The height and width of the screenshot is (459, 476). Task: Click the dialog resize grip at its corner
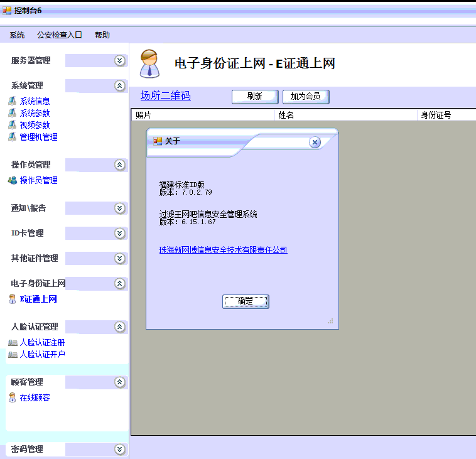tap(330, 321)
